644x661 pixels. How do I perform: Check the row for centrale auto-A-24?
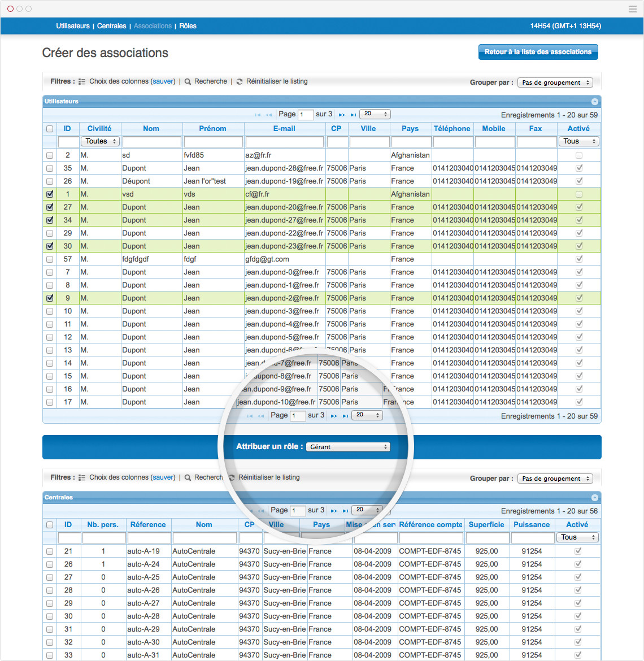(x=50, y=564)
